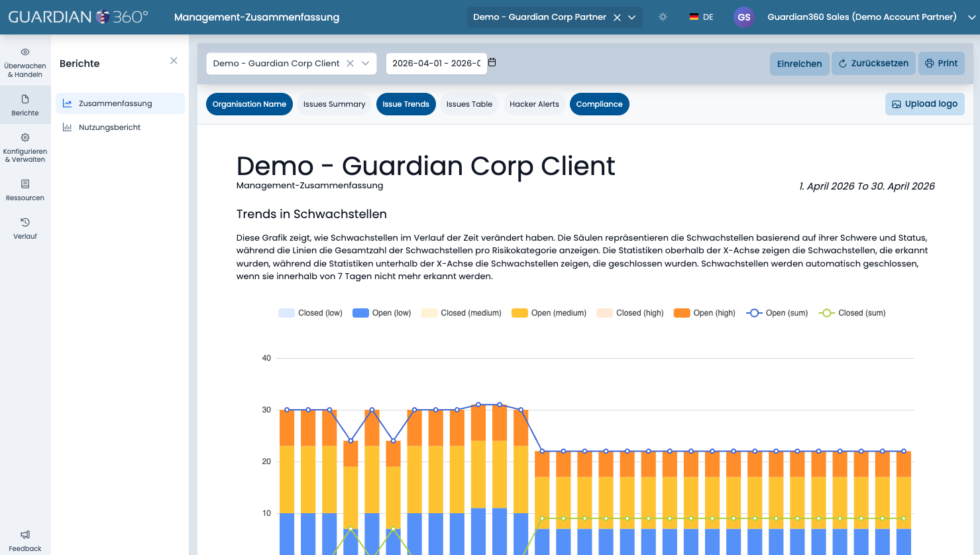Viewport: 980px width, 555px height.
Task: Click the Guardian360 Sales account name
Action: 861,17
